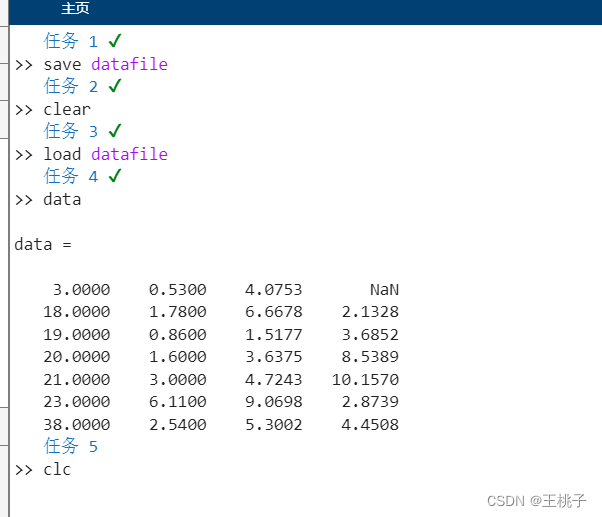Image resolution: width=602 pixels, height=517 pixels.
Task: Click the 任务 4 link
Action: pyautogui.click(x=71, y=176)
